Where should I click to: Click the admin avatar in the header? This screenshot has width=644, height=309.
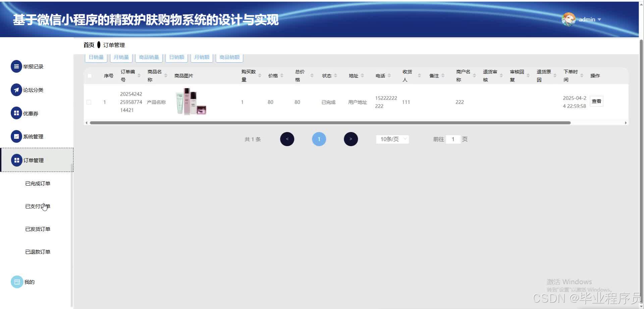pyautogui.click(x=570, y=19)
